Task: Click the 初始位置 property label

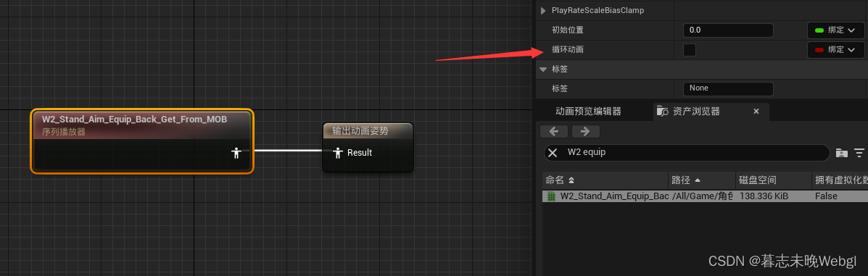Action: [x=567, y=30]
